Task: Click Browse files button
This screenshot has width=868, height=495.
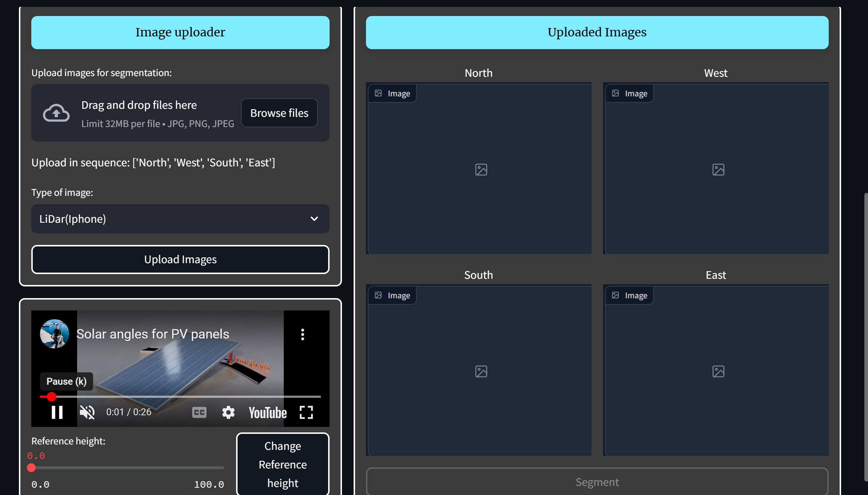Action: click(x=279, y=113)
